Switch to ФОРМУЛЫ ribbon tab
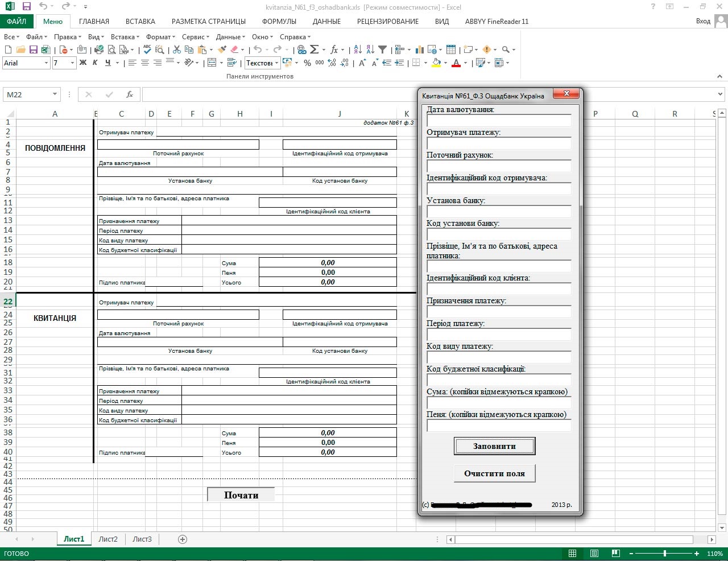Image resolution: width=728 pixels, height=561 pixels. (279, 21)
